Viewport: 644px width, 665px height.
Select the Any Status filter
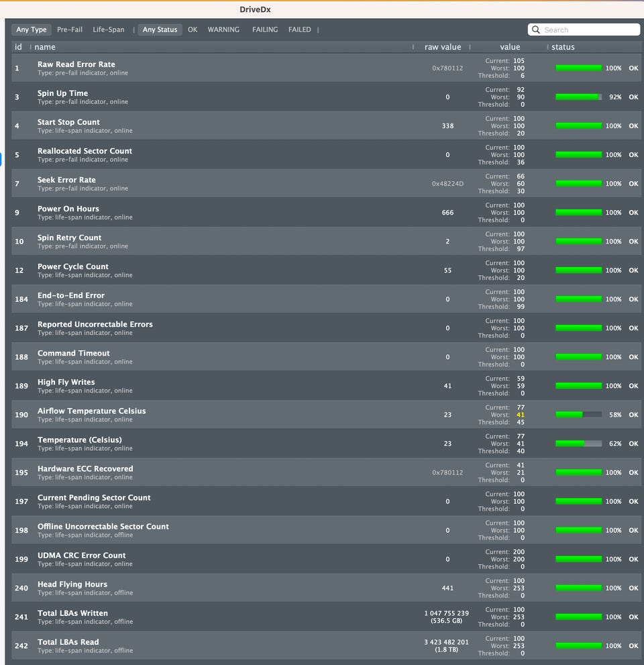[160, 30]
